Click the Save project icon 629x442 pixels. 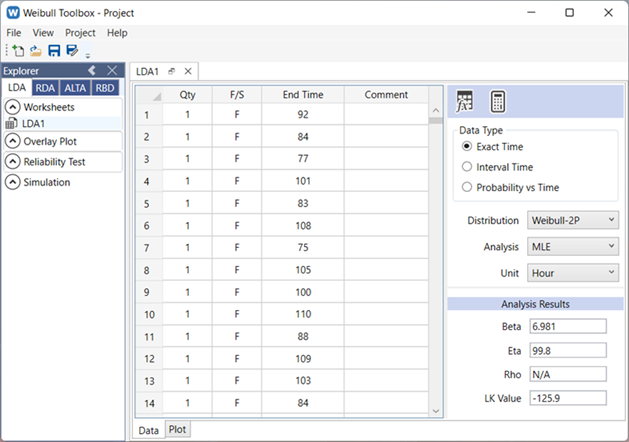(x=54, y=50)
